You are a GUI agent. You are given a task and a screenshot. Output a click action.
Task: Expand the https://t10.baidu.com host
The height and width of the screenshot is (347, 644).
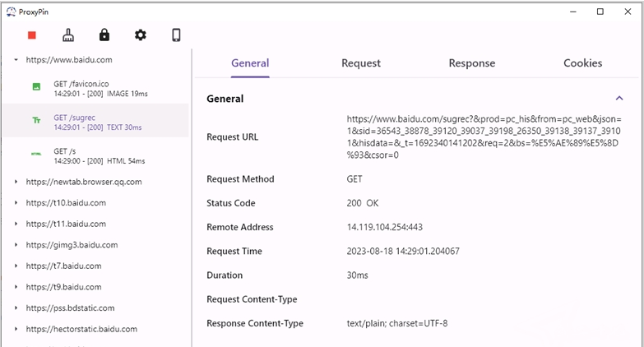click(x=16, y=203)
